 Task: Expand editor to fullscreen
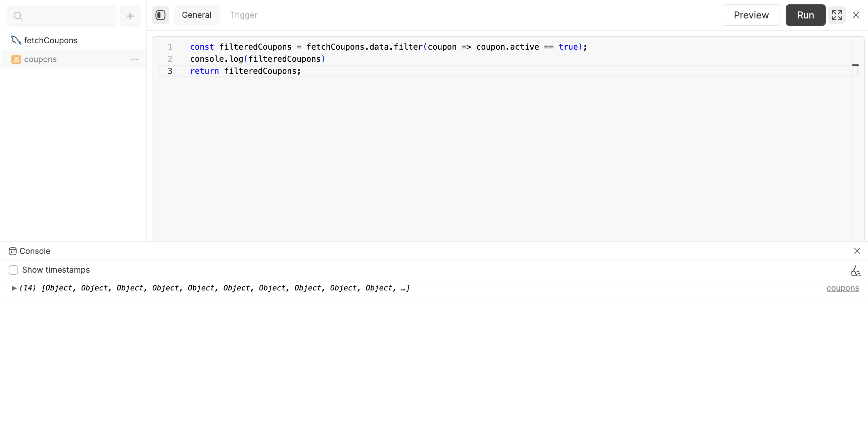point(837,15)
